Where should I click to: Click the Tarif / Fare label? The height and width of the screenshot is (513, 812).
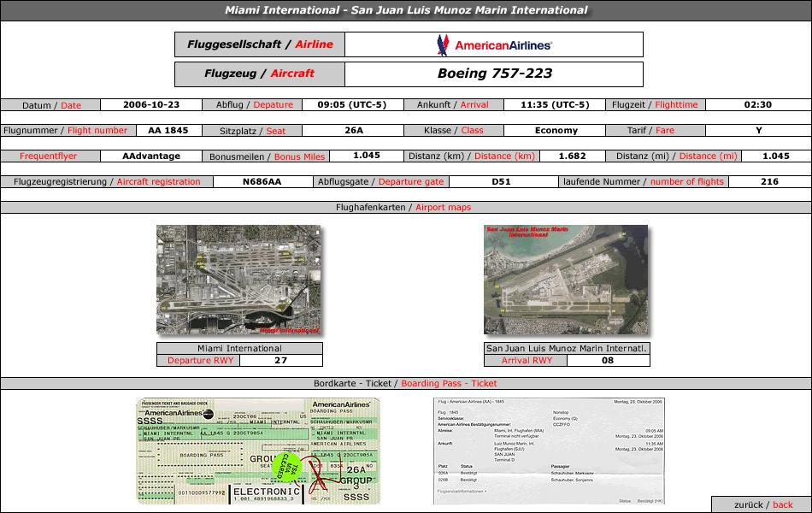point(655,131)
